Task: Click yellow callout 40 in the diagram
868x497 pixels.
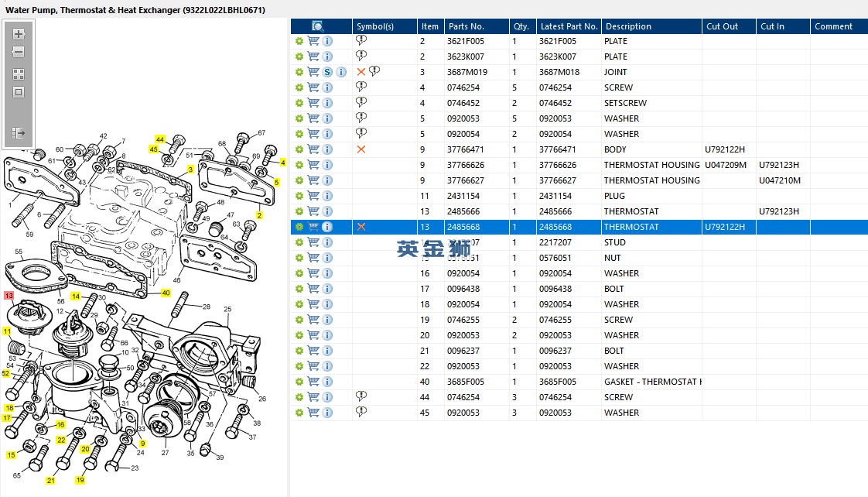Action: [166, 293]
